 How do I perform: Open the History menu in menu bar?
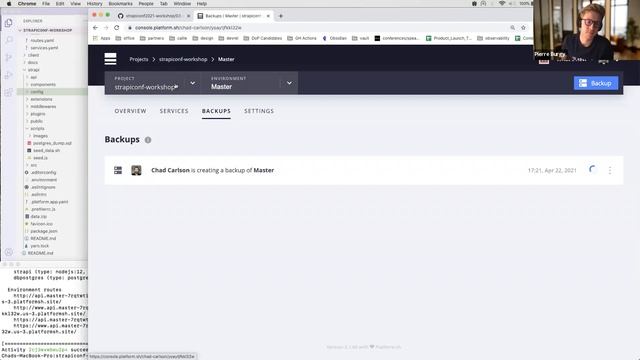tap(94, 4)
